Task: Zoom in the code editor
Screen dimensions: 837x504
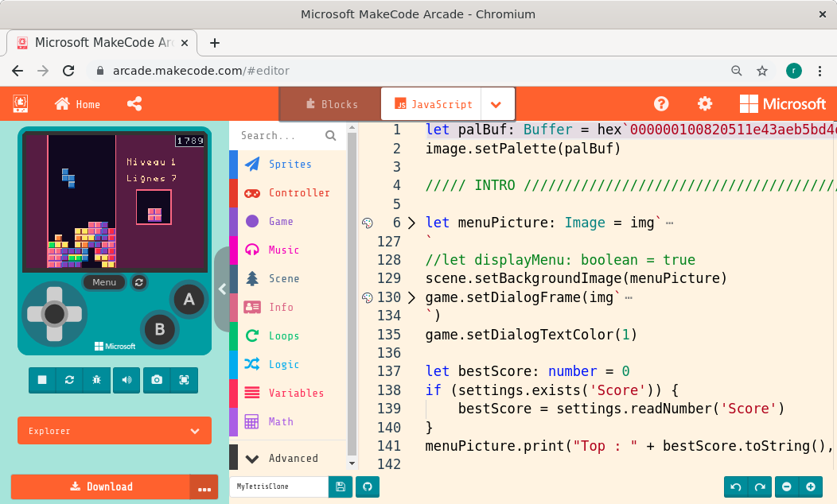Action: [810, 487]
